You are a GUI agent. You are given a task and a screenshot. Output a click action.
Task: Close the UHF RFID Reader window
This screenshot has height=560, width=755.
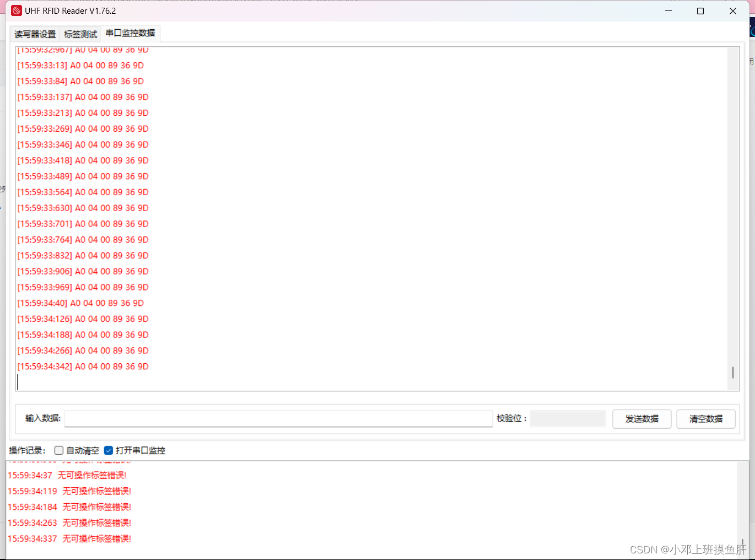click(x=733, y=11)
